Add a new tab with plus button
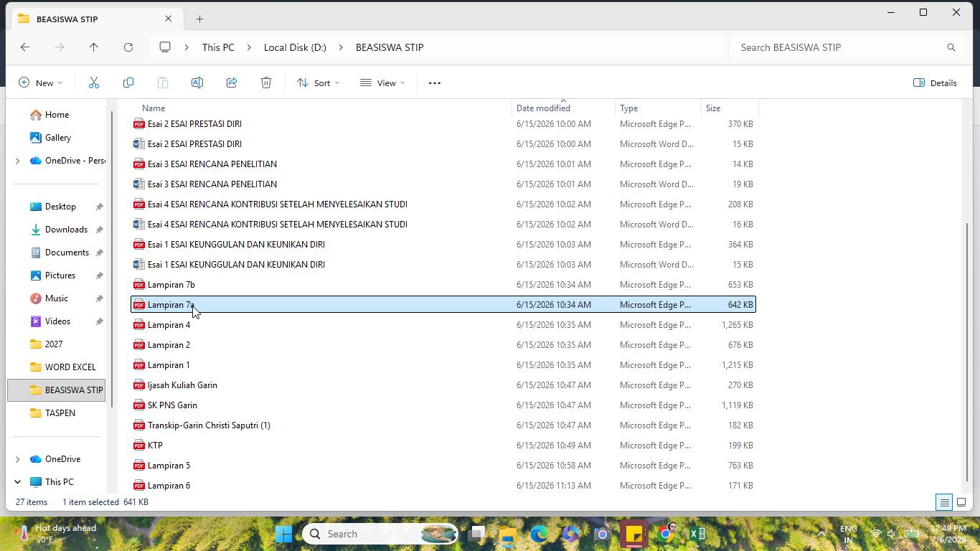This screenshot has width=980, height=551. (200, 19)
